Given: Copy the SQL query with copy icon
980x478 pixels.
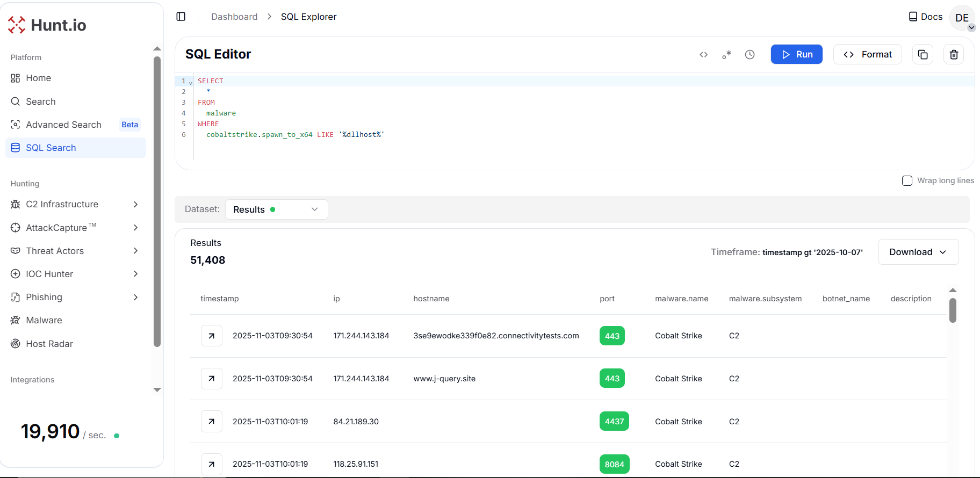Looking at the screenshot, I should point(923,55).
